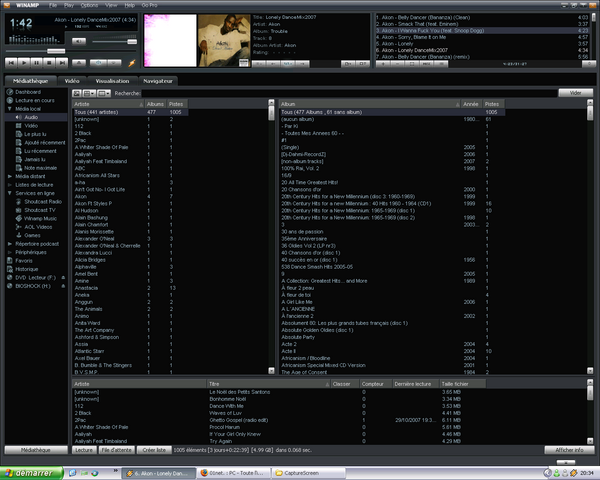Toggle shuffle button beside eject
Viewport: 600px width, 480px height.
98,63
